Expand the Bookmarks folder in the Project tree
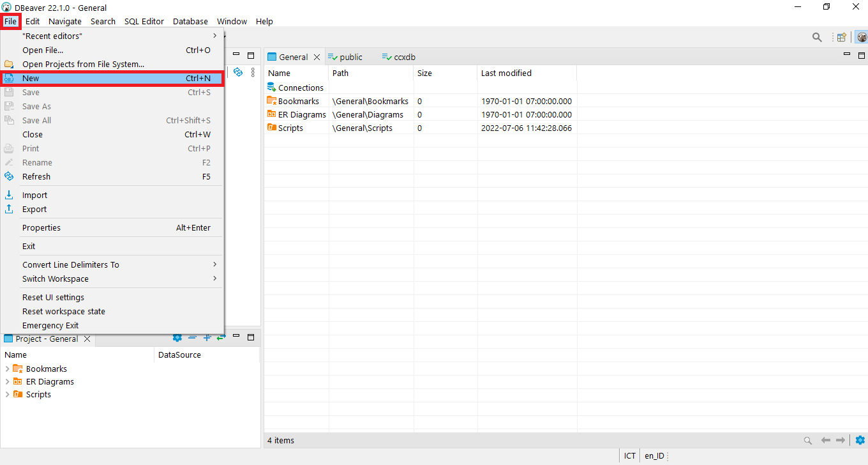Image resolution: width=868 pixels, height=465 pixels. [x=8, y=369]
